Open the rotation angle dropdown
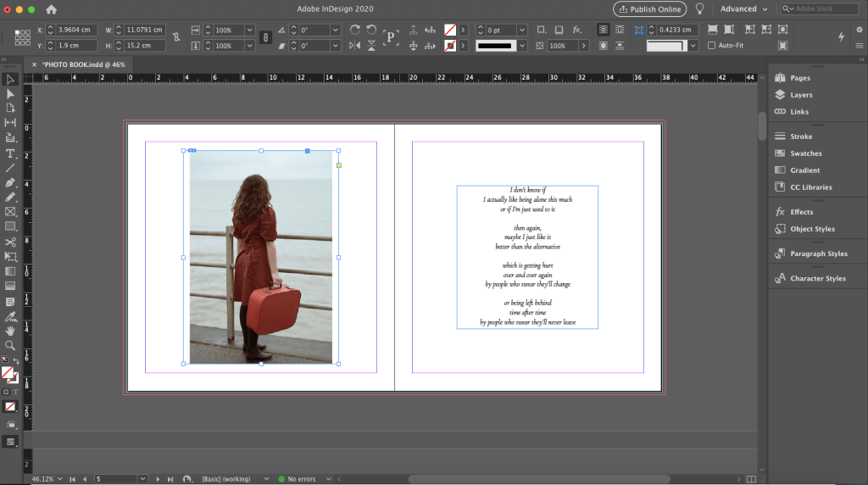The width and height of the screenshot is (868, 485). 336,30
